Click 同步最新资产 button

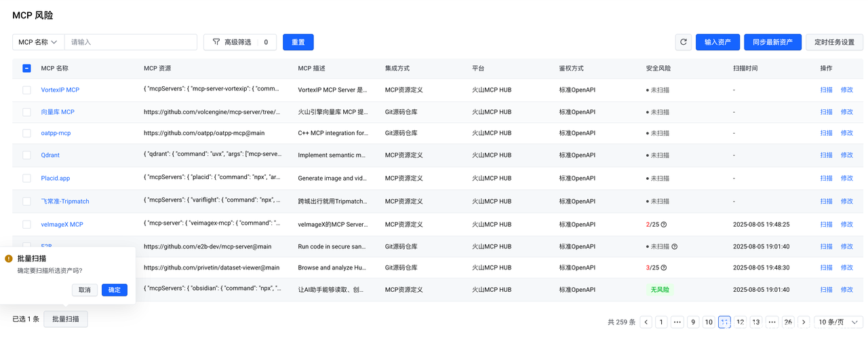click(772, 42)
